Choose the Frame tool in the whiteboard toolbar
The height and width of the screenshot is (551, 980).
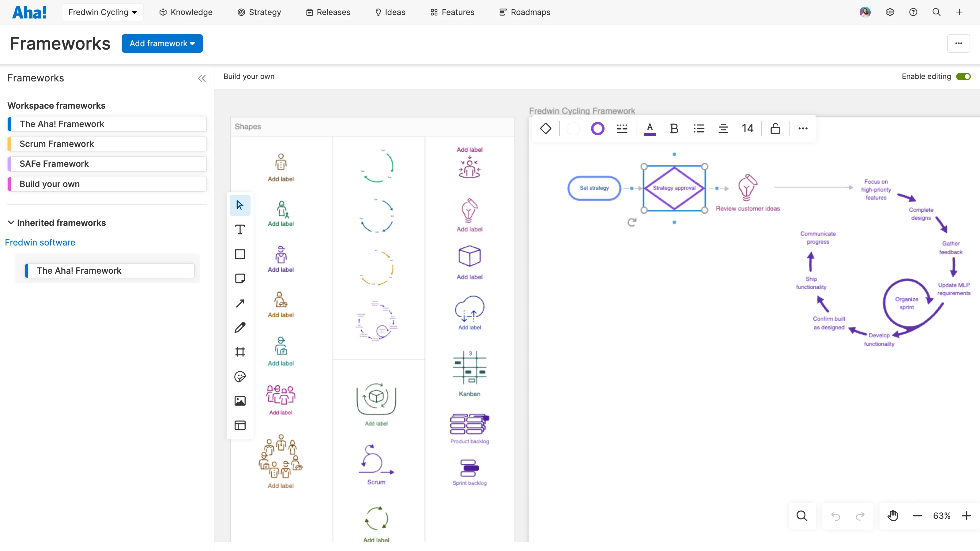coord(240,352)
